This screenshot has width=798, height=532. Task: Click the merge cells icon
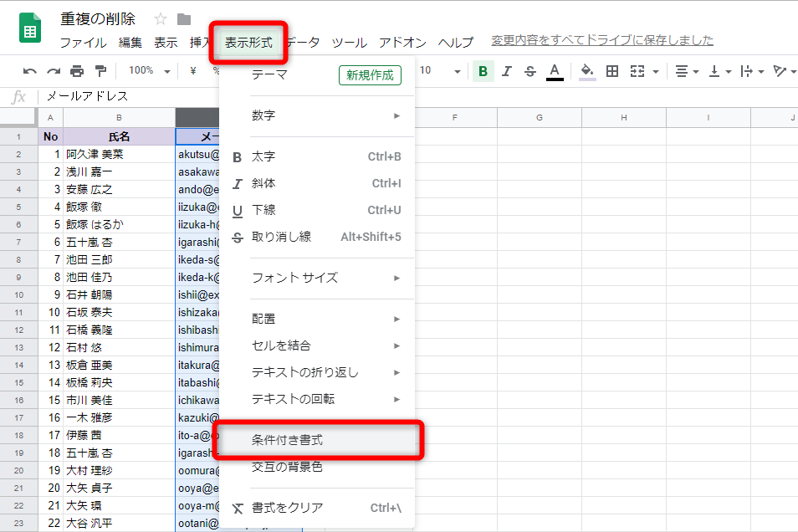(637, 72)
